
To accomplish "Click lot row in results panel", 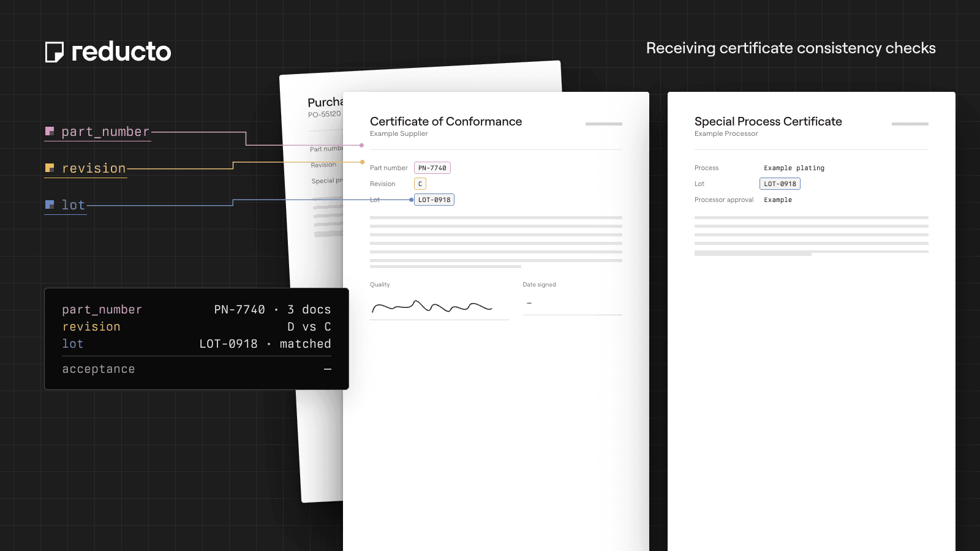I will click(x=197, y=344).
